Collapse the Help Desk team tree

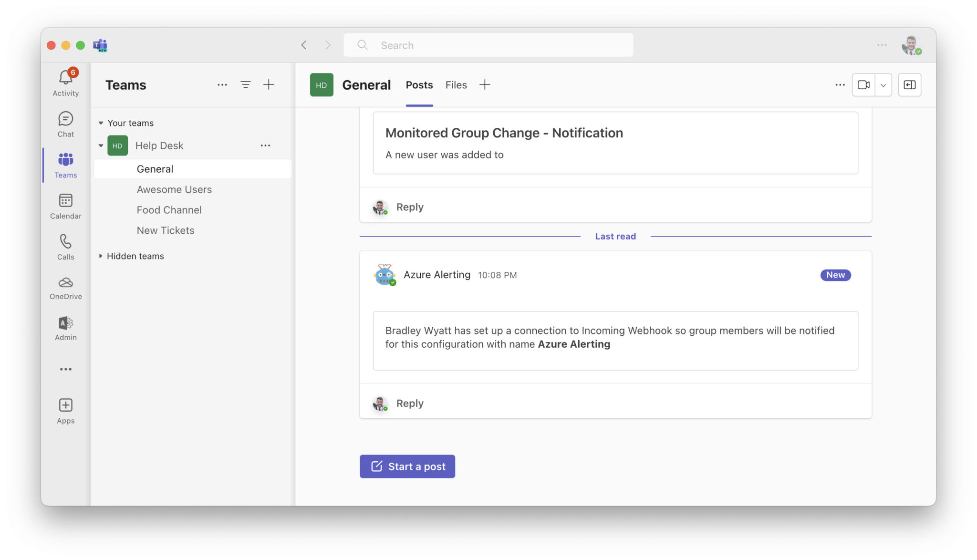click(101, 145)
